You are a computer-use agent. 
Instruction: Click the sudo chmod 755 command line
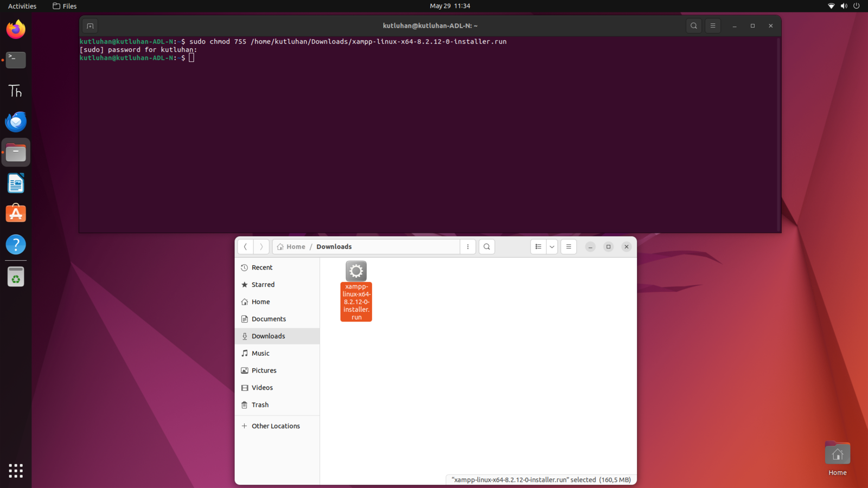click(x=348, y=42)
